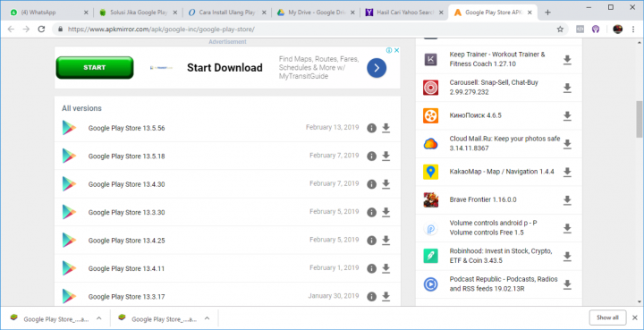
Task: Open the Chrome three-dot menu
Action: pos(633,30)
